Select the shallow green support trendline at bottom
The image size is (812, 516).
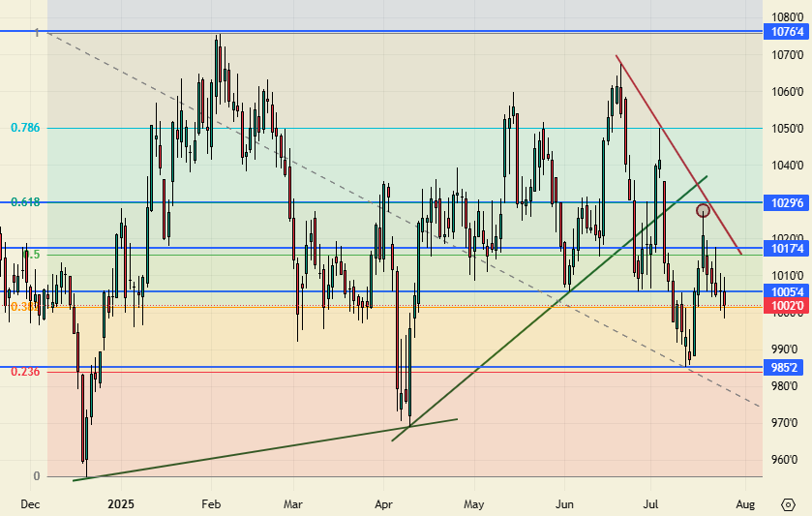(x=242, y=451)
